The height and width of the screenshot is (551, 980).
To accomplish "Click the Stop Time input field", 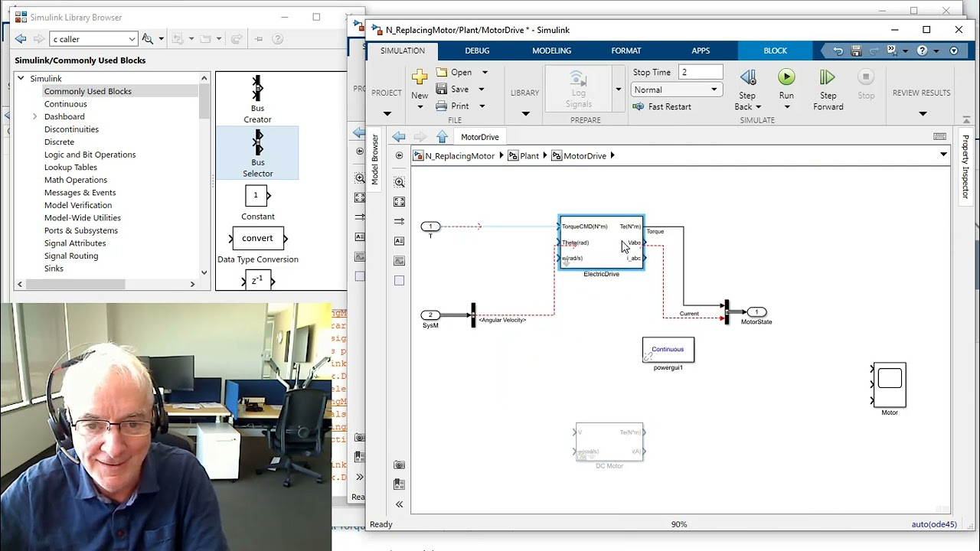I will coord(701,72).
